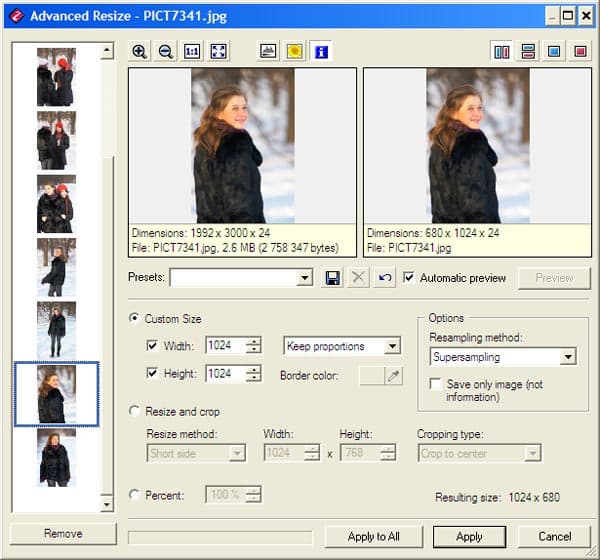Select top thumbnail of two women

point(56,77)
